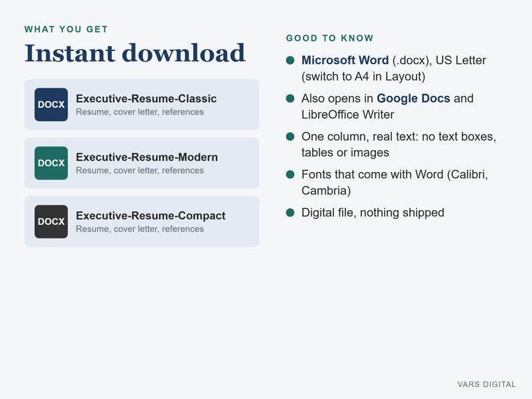
Task: Click the green bullet dot beside 'One column'
Action: (x=290, y=137)
